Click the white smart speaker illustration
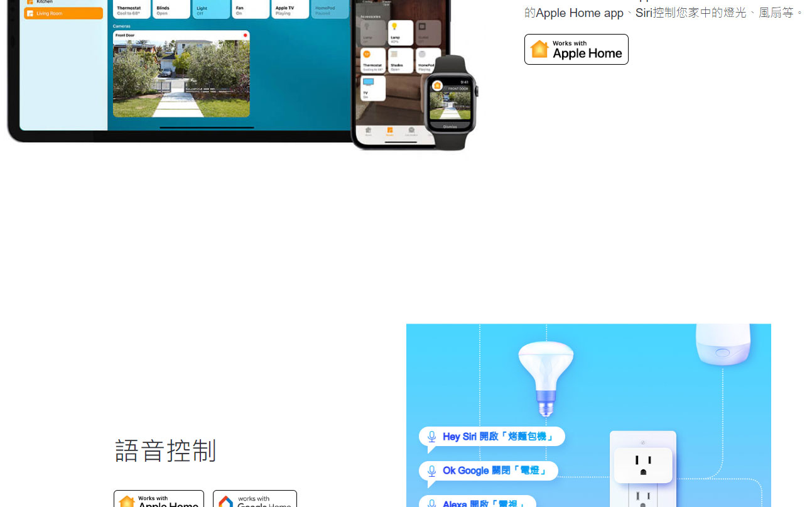This screenshot has height=507, width=812. coord(723,344)
